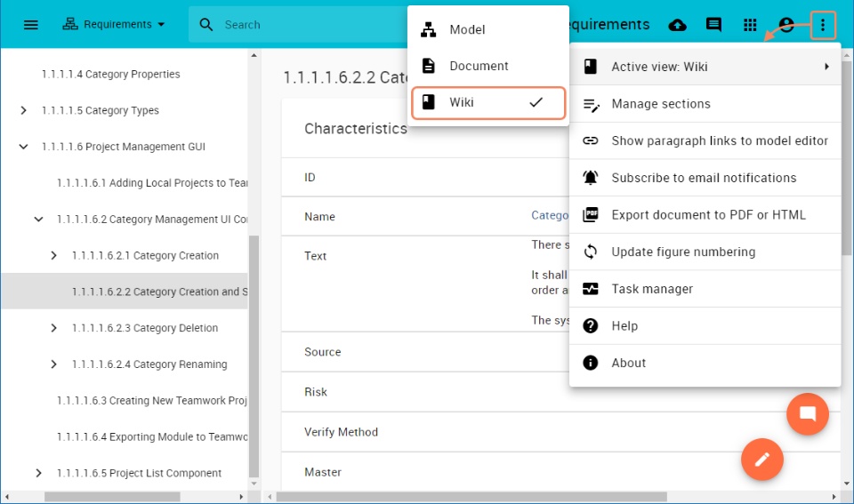The image size is (854, 504).
Task: Open Task manager from menu
Action: (x=705, y=289)
